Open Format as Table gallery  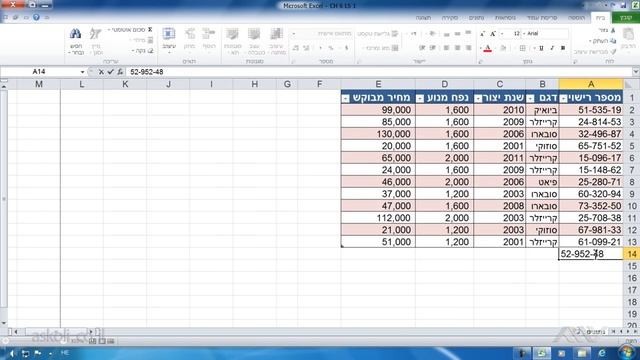pyautogui.click(x=254, y=41)
